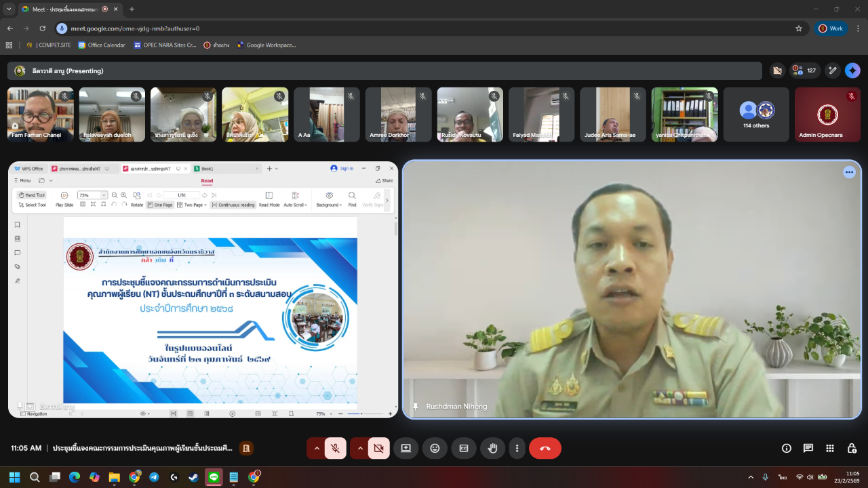868x488 pixels.
Task: Click the Gemini sparkle icon
Action: coord(852,70)
